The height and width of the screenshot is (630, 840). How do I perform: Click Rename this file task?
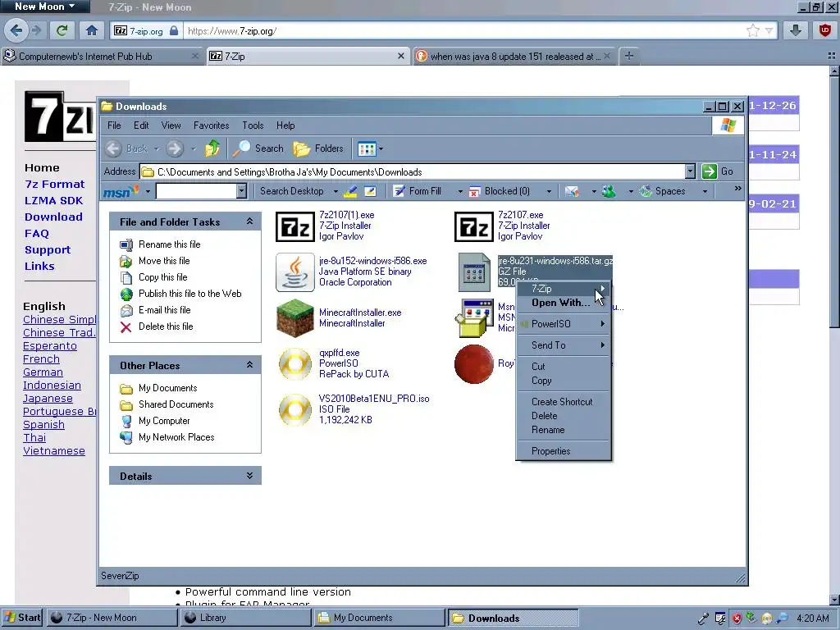pyautogui.click(x=160, y=244)
